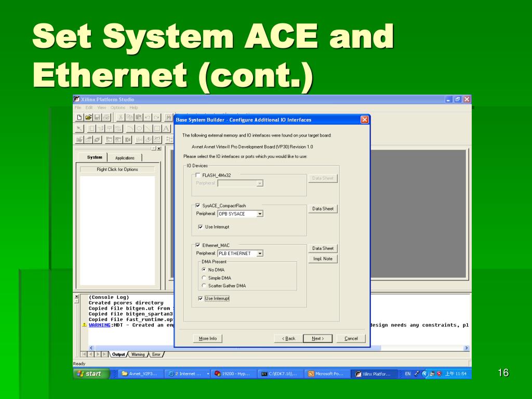Select the arrow pointer tool
The image size is (532, 399).
tap(79, 129)
